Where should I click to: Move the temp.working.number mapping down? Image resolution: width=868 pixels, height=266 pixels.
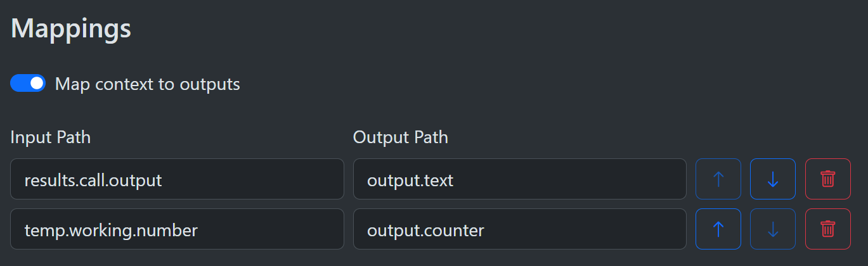(x=773, y=229)
